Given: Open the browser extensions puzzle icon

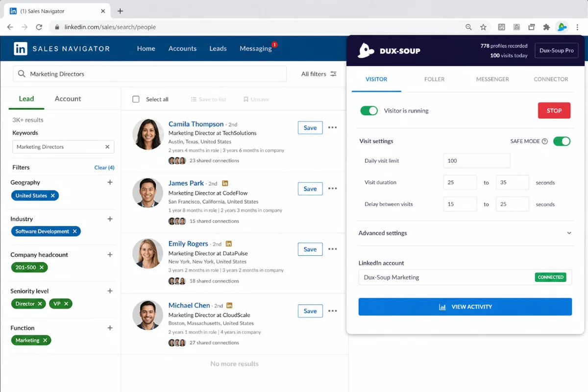Looking at the screenshot, I should [x=546, y=27].
